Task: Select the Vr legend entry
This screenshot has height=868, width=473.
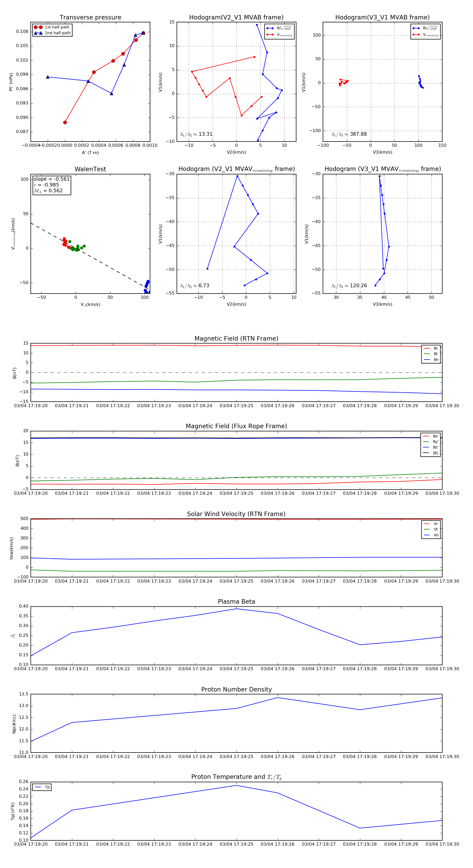Action: pos(431,524)
